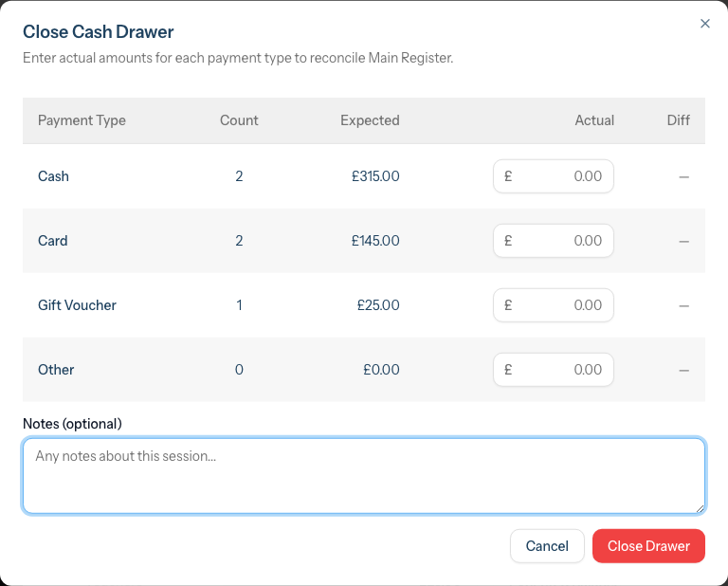Click the Notes (optional) label
Viewport: 728px width, 586px height.
coord(72,424)
